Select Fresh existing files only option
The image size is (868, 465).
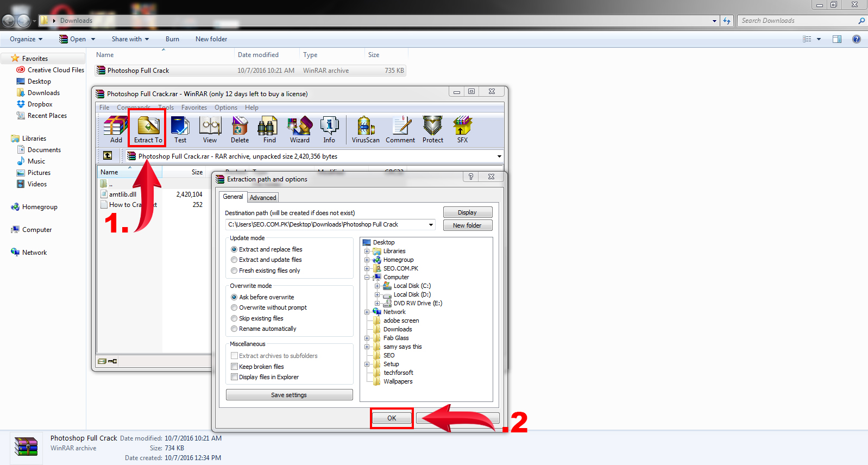coord(265,271)
